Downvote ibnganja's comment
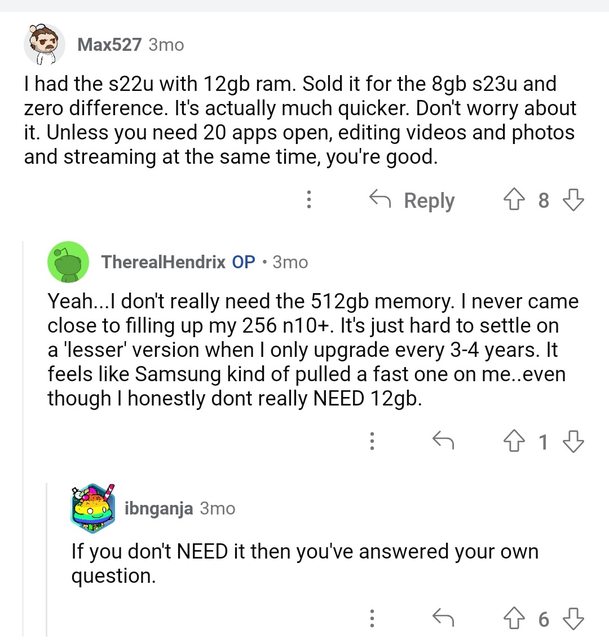 click(x=573, y=617)
